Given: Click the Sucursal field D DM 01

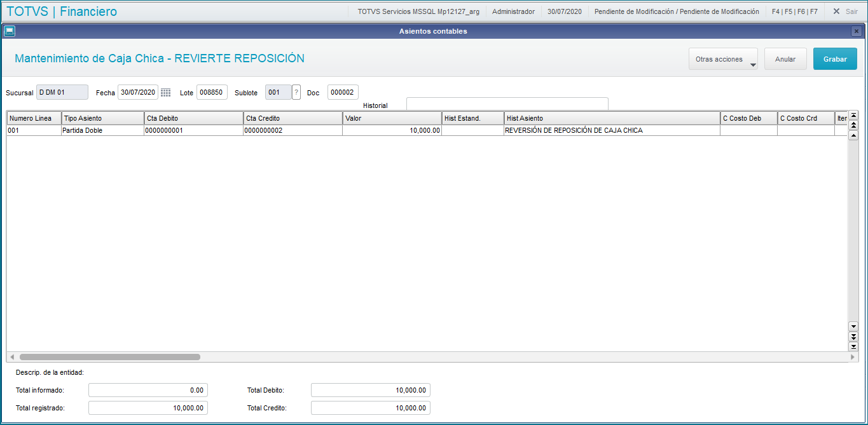Looking at the screenshot, I should pyautogui.click(x=62, y=92).
